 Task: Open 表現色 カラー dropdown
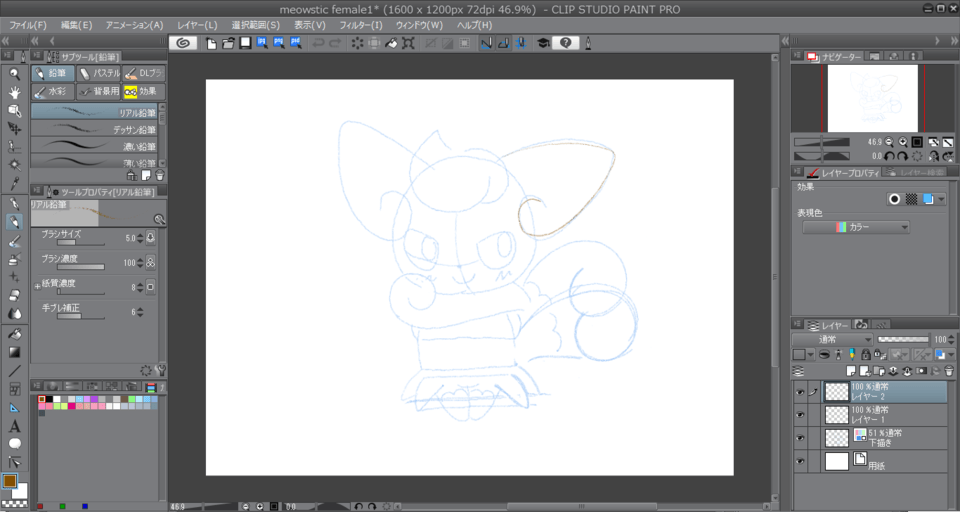856,227
